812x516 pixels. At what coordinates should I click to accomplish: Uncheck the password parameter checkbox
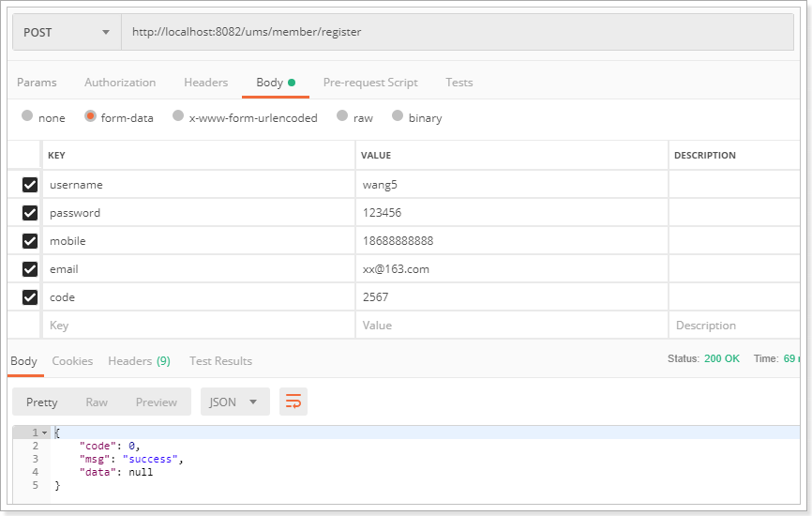click(30, 213)
